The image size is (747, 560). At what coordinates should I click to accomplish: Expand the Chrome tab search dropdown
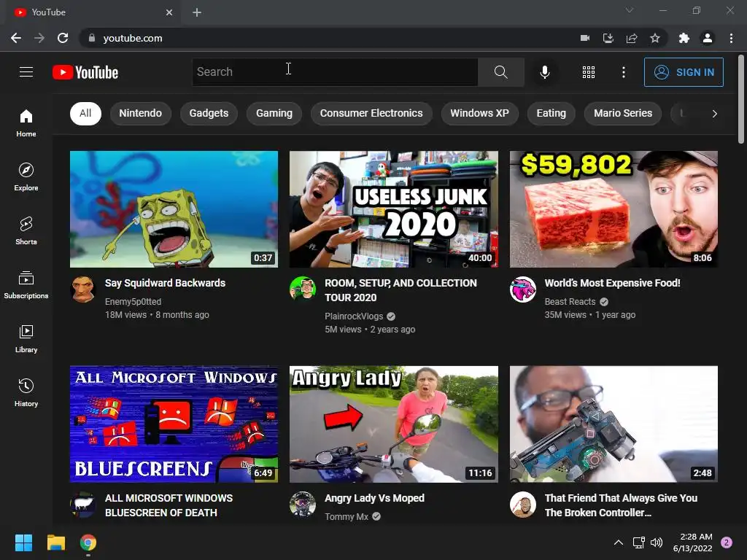pos(630,10)
